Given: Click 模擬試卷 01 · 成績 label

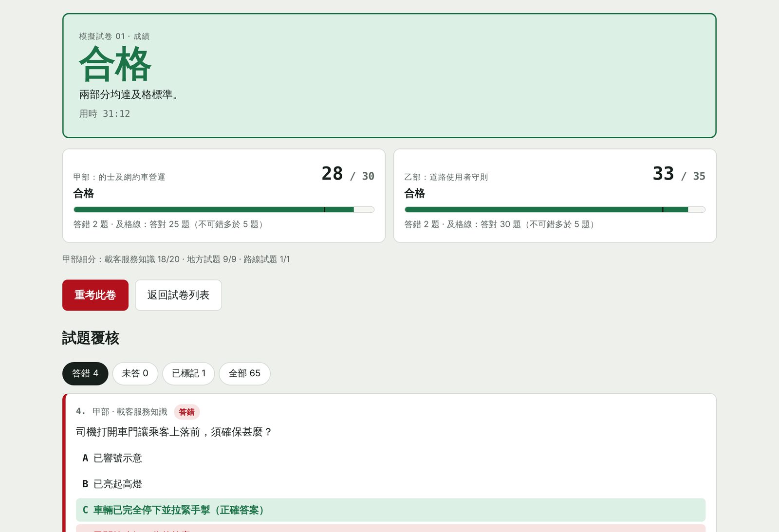Looking at the screenshot, I should 114,37.
